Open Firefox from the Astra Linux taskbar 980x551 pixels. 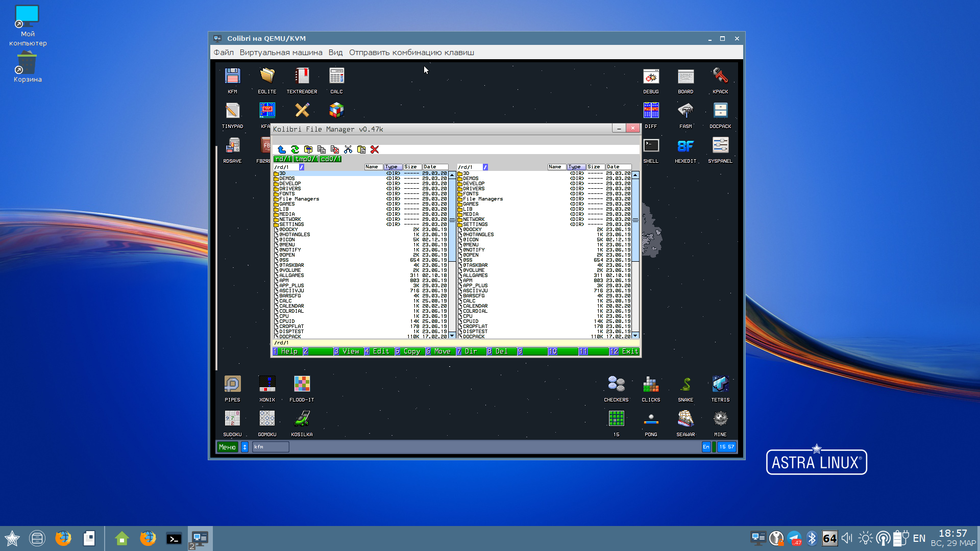coord(63,538)
